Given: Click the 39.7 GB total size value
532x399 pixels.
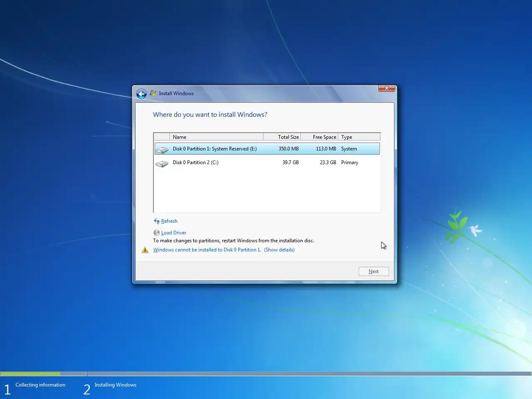Looking at the screenshot, I should coord(291,163).
